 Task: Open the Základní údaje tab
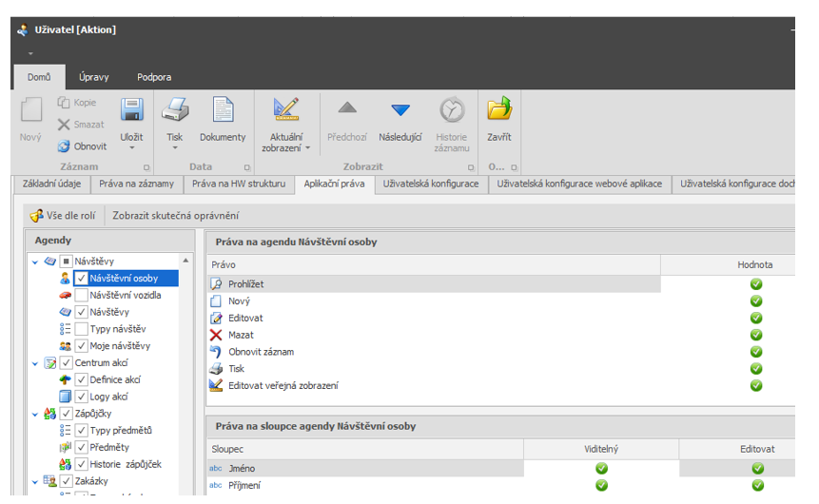click(51, 184)
